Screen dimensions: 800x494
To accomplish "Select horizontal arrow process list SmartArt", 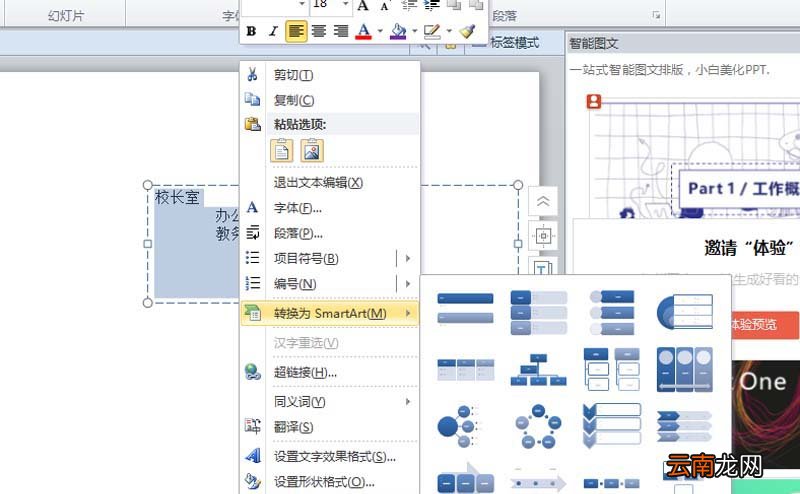I will (x=685, y=426).
